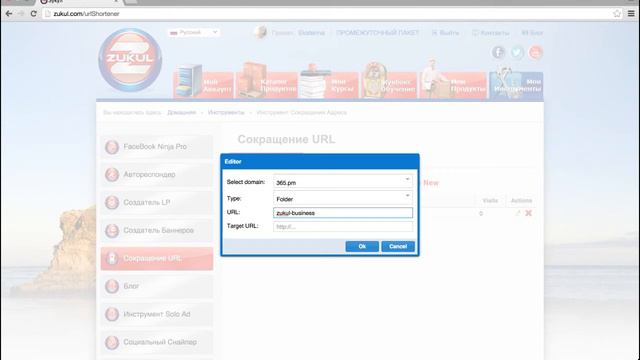
Task: Open the Twitter social icon
Action: [x=517, y=52]
